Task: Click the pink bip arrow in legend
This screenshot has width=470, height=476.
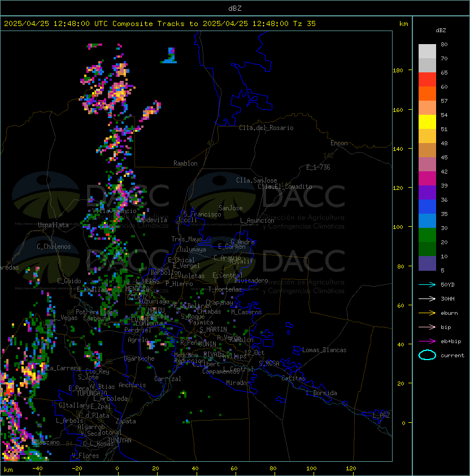Action: click(427, 327)
